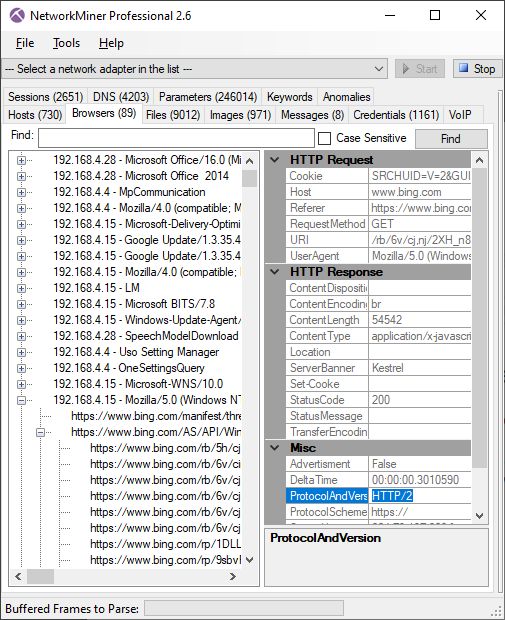Switch to the Credentials (1161) tab
Viewport: 505px width, 620px height.
pyautogui.click(x=396, y=115)
